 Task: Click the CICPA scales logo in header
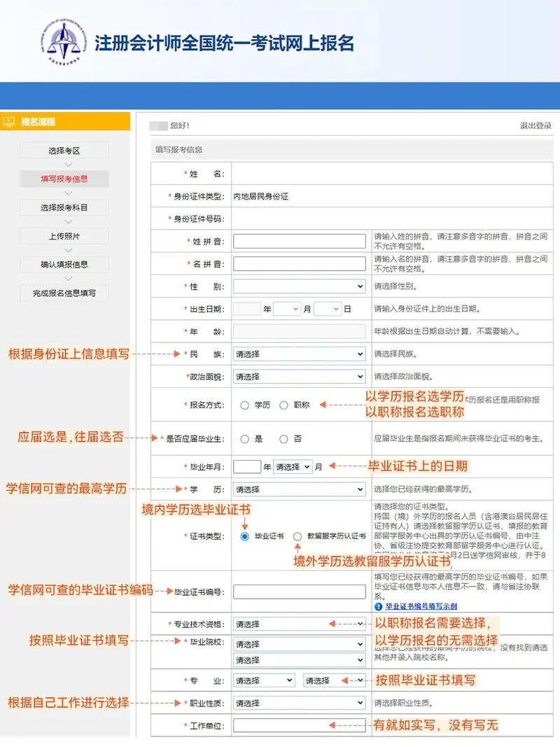tap(63, 42)
